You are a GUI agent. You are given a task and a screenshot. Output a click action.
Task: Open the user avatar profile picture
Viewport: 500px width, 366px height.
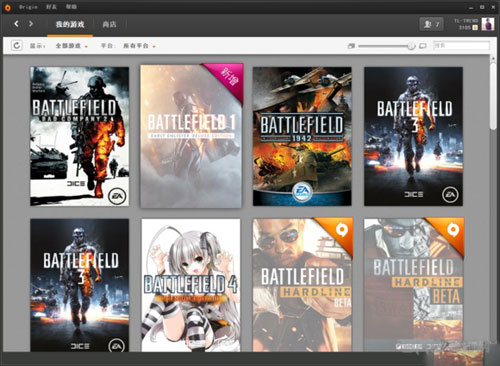(488, 24)
